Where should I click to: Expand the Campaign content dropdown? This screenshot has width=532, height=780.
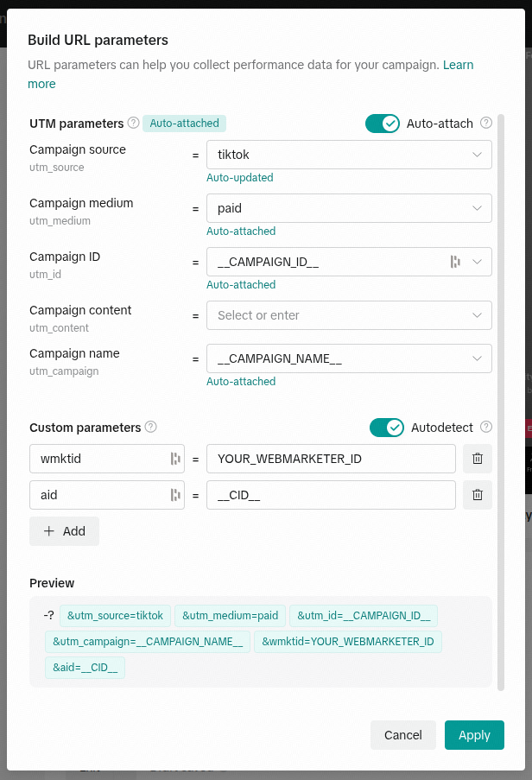click(x=349, y=315)
